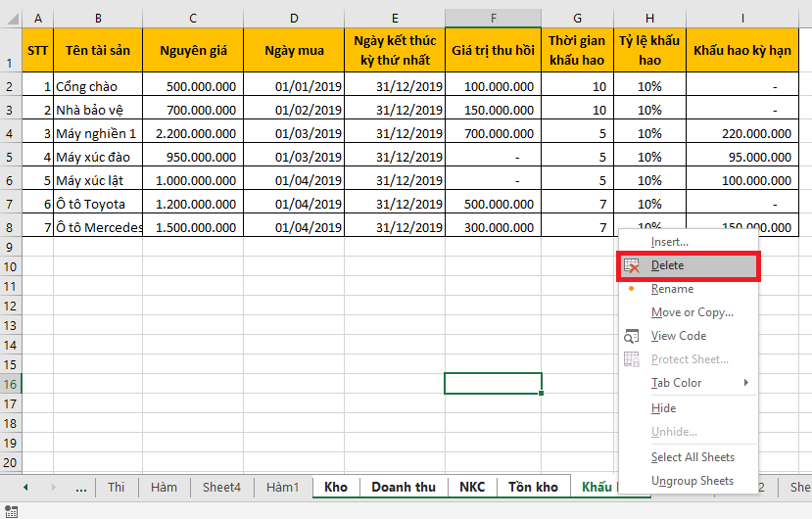This screenshot has width=812, height=519.
Task: Go to the Hàm1 sheet tab
Action: pyautogui.click(x=282, y=487)
